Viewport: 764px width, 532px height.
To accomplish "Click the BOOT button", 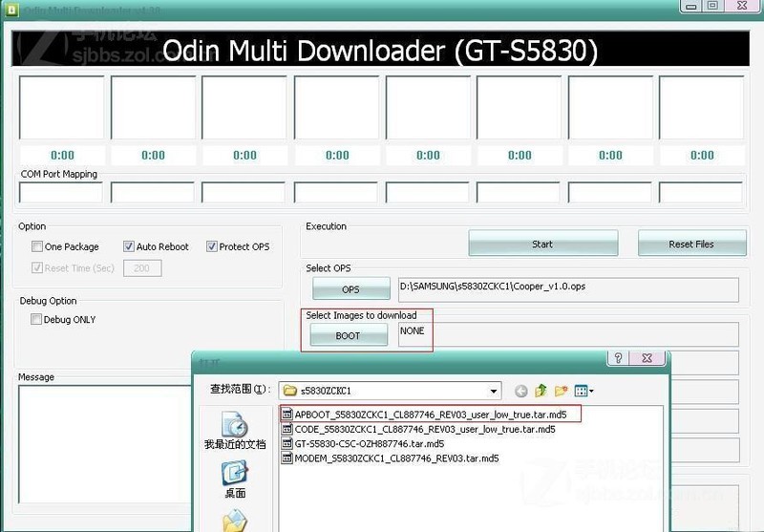I will [349, 335].
